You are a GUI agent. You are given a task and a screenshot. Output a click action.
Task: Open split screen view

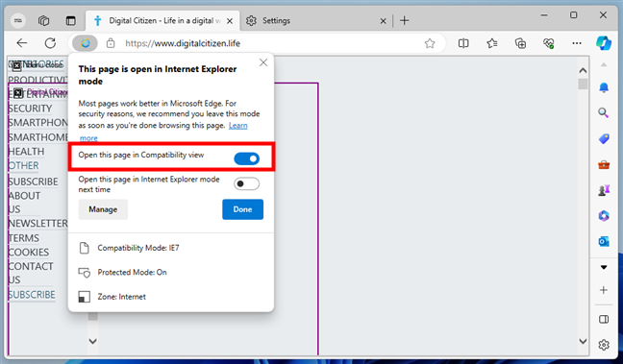pyautogui.click(x=463, y=43)
